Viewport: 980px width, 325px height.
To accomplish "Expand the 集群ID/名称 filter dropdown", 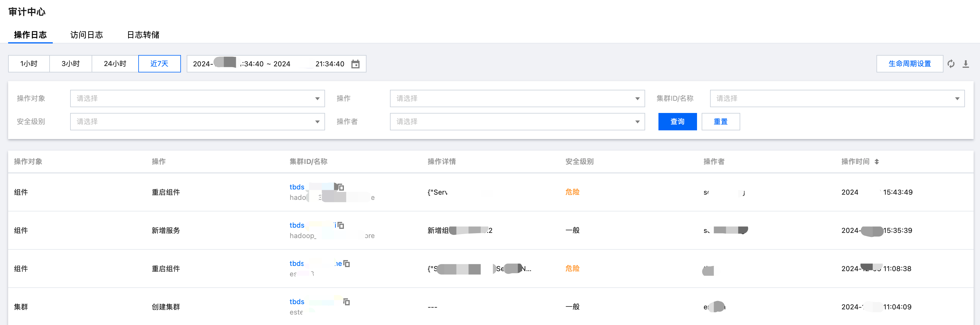I will point(836,98).
